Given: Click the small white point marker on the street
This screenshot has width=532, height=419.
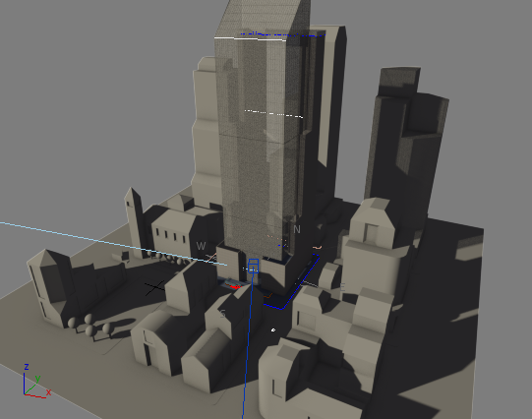Looking at the screenshot, I should point(273,329).
